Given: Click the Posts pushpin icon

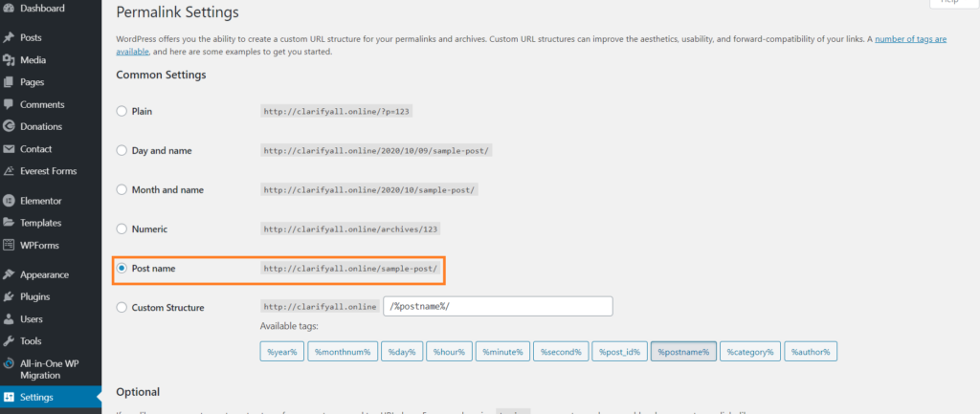Looking at the screenshot, I should [x=9, y=37].
